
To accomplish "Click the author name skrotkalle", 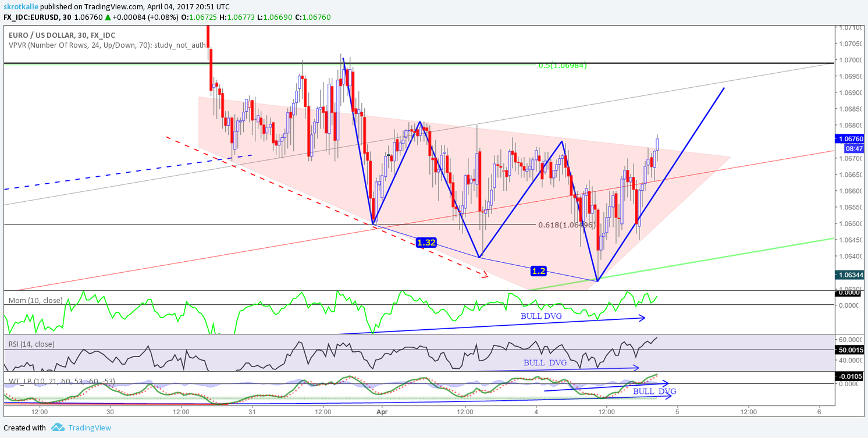I will tap(21, 6).
